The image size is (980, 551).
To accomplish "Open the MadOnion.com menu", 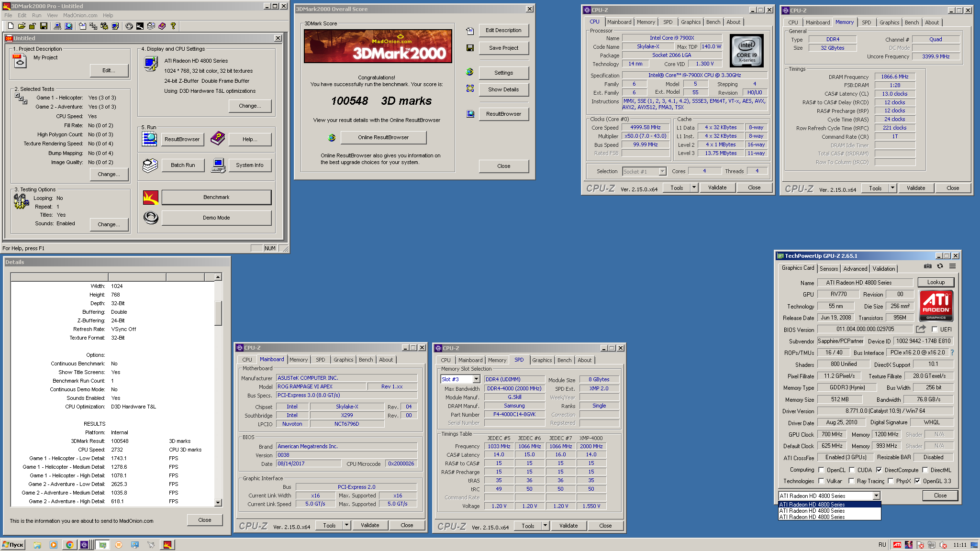I will (x=80, y=15).
